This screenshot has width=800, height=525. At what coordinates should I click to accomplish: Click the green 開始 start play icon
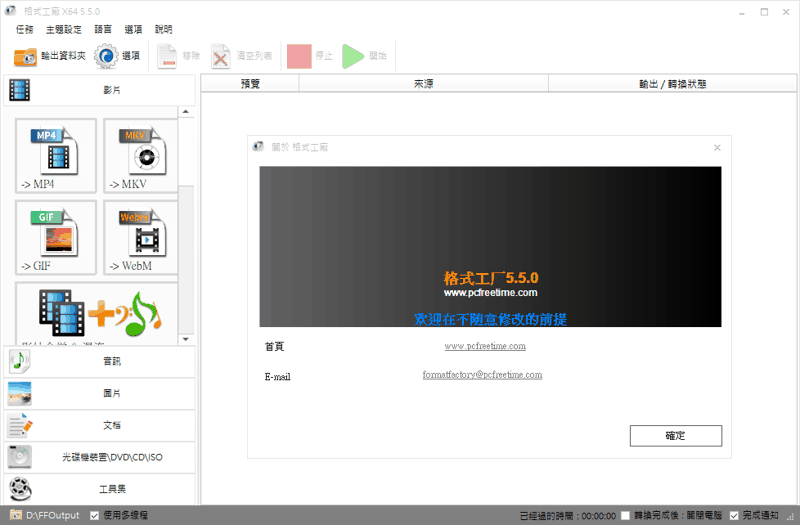pos(353,56)
